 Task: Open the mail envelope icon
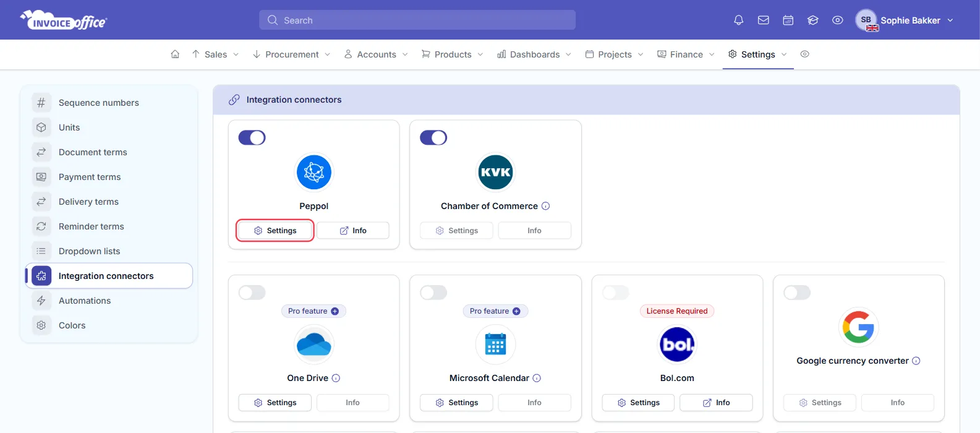coord(764,20)
